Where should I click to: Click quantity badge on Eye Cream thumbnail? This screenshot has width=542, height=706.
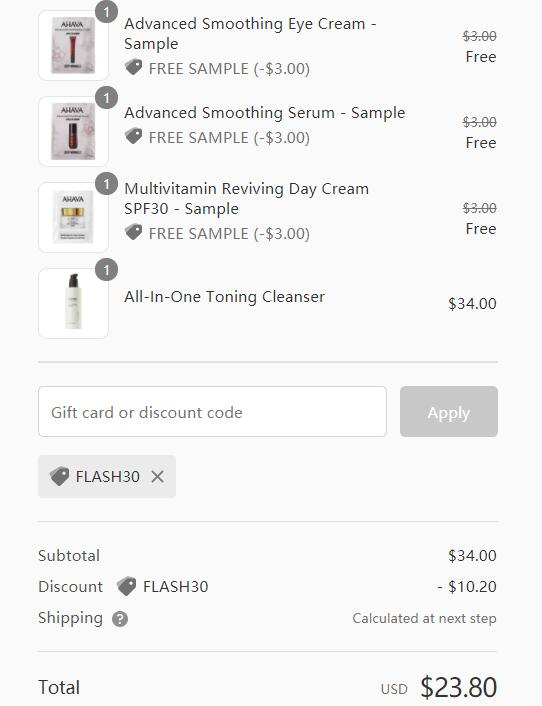(106, 12)
